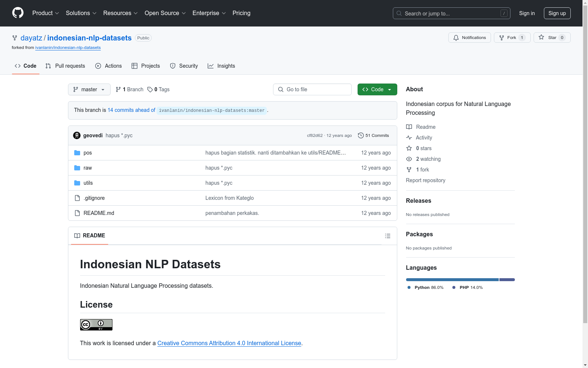Click the 14 commits ahead of link
The width and height of the screenshot is (588, 368).
(132, 110)
